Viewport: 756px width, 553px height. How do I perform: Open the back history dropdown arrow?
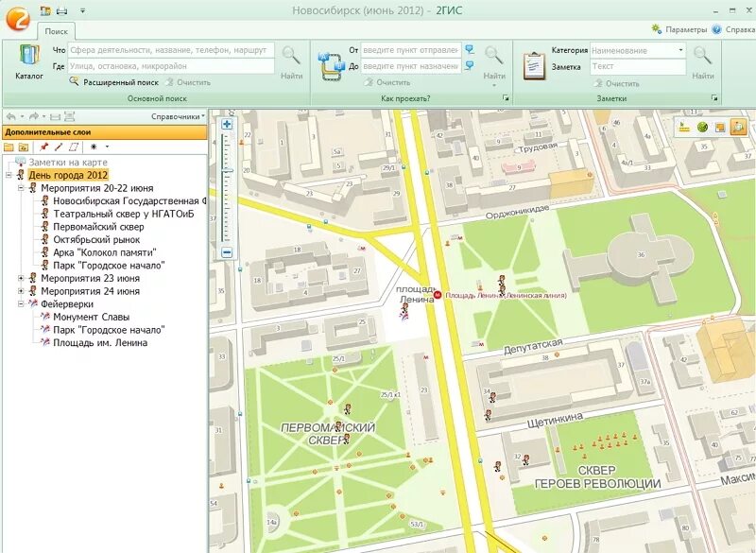(x=22, y=116)
